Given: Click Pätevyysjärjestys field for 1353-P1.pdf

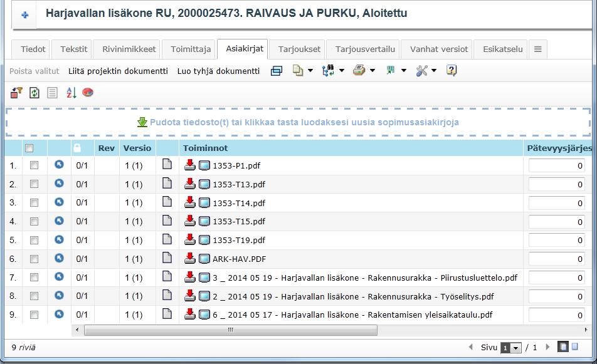Looking at the screenshot, I should [x=557, y=165].
